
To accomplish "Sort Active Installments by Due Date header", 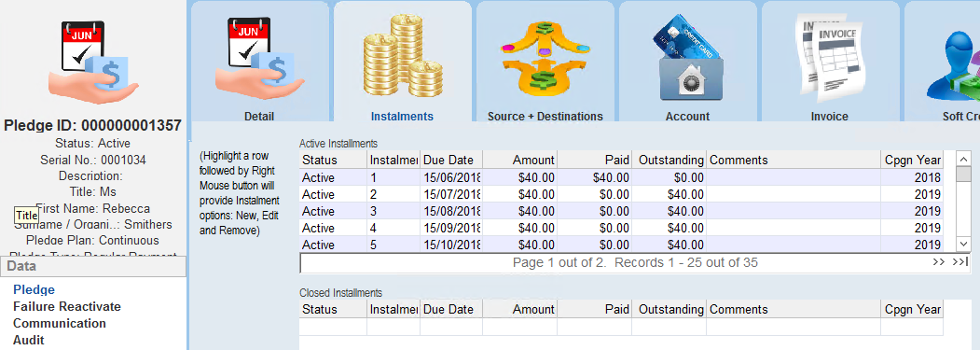I will pos(451,160).
